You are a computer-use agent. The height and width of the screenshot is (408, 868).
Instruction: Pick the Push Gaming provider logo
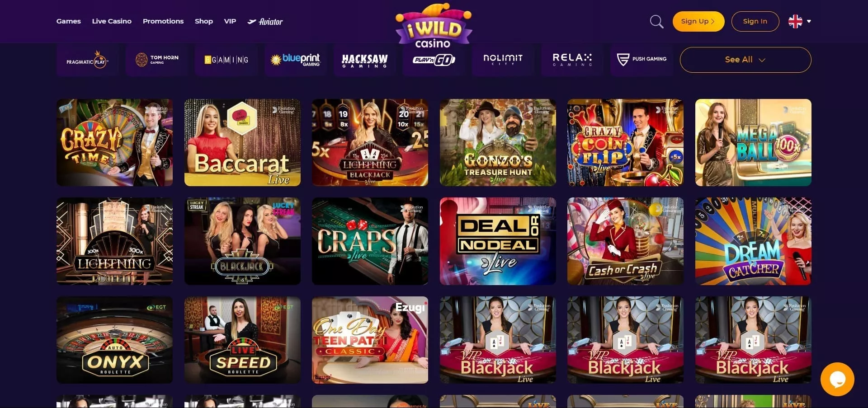pos(642,60)
